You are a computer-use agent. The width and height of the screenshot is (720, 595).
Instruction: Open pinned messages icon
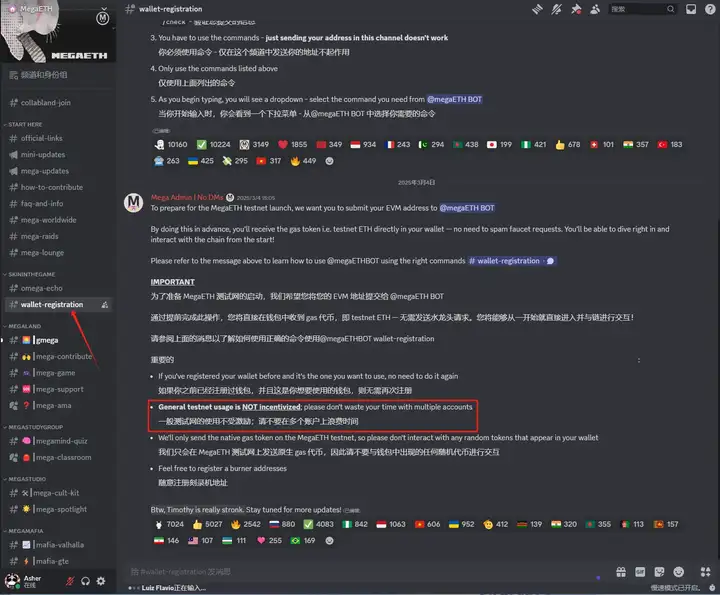pos(576,9)
